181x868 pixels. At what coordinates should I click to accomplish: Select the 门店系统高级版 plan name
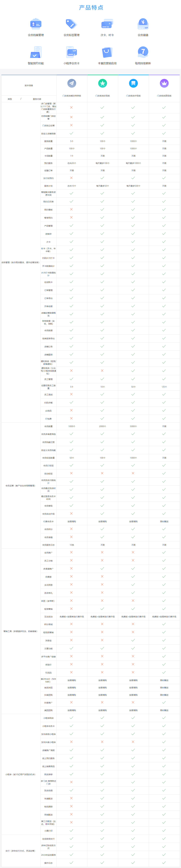[x=164, y=96]
